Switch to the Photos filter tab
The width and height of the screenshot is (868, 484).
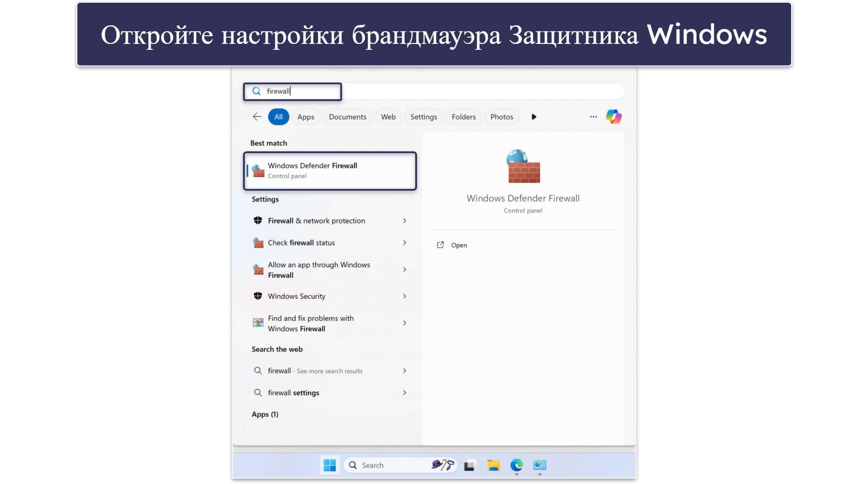(502, 117)
